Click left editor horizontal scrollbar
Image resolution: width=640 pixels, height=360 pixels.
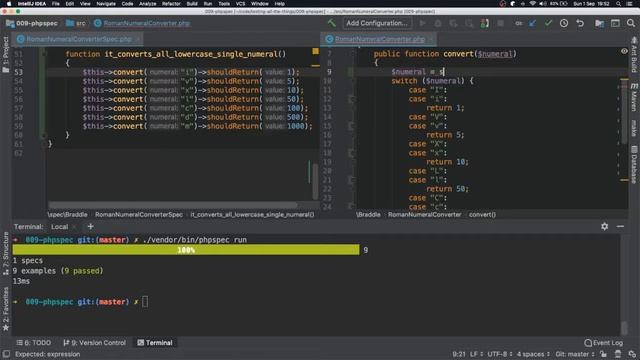tap(173, 204)
